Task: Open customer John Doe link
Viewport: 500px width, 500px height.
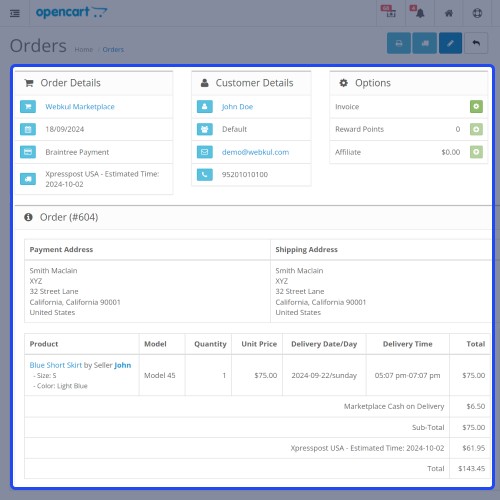Action: [237, 107]
